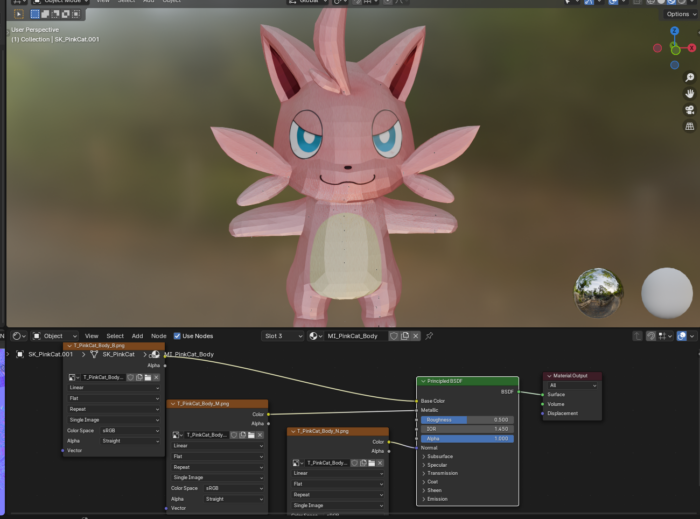Open the Slot 3 material slot dropdown
This screenshot has width=700, height=519.
pos(283,336)
